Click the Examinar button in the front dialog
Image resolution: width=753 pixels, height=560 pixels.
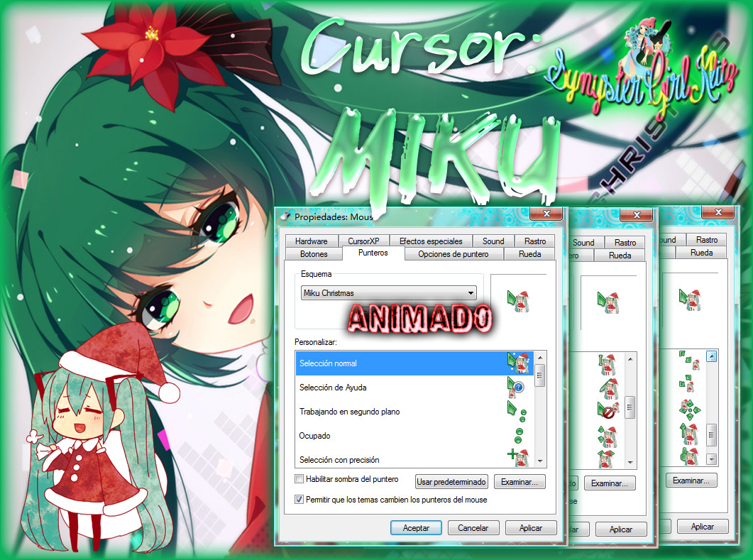(520, 481)
